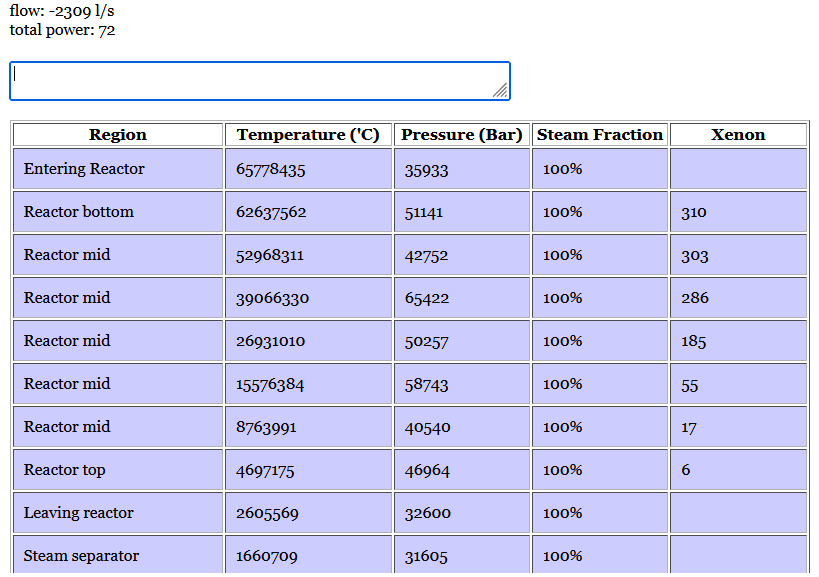This screenshot has width=819, height=577.
Task: Click xenon value 6
Action: 686,469
